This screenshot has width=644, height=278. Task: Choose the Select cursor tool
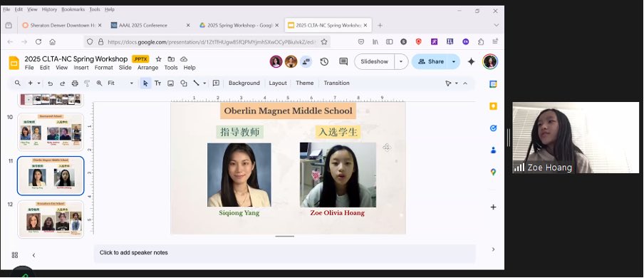coord(145,83)
